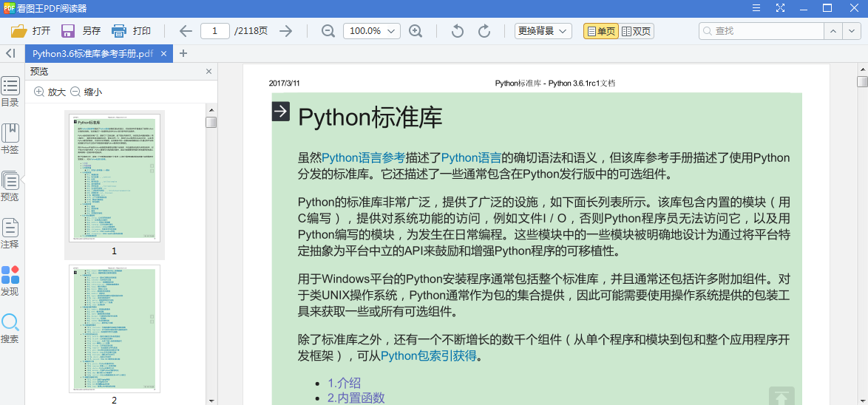Close the 预览 preview panel
Image resolution: width=868 pixels, height=405 pixels.
(x=208, y=72)
